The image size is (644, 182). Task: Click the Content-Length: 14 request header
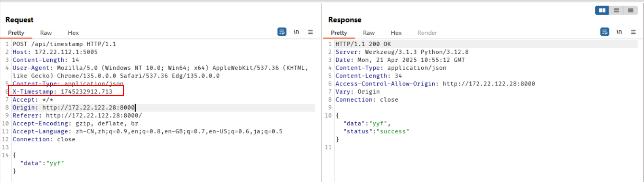coord(46,60)
